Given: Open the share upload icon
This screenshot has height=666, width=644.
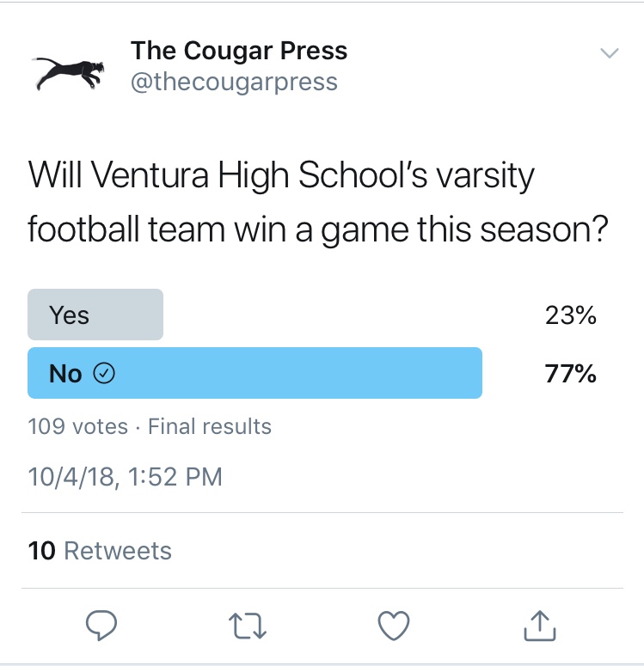Looking at the screenshot, I should [x=539, y=626].
